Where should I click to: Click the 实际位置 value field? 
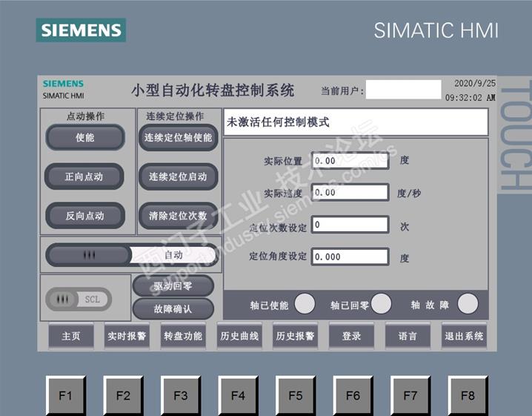pyautogui.click(x=350, y=161)
